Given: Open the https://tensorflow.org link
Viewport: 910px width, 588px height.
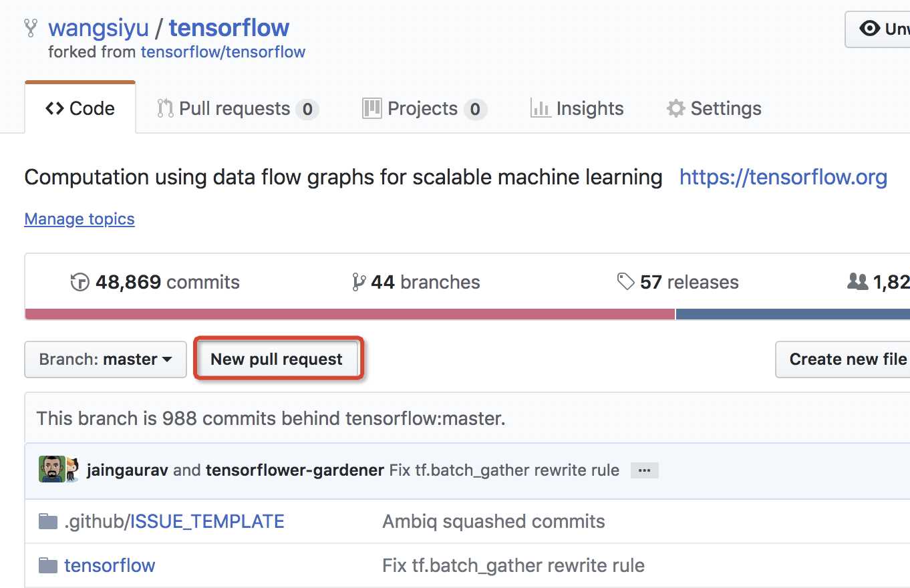Looking at the screenshot, I should (783, 177).
